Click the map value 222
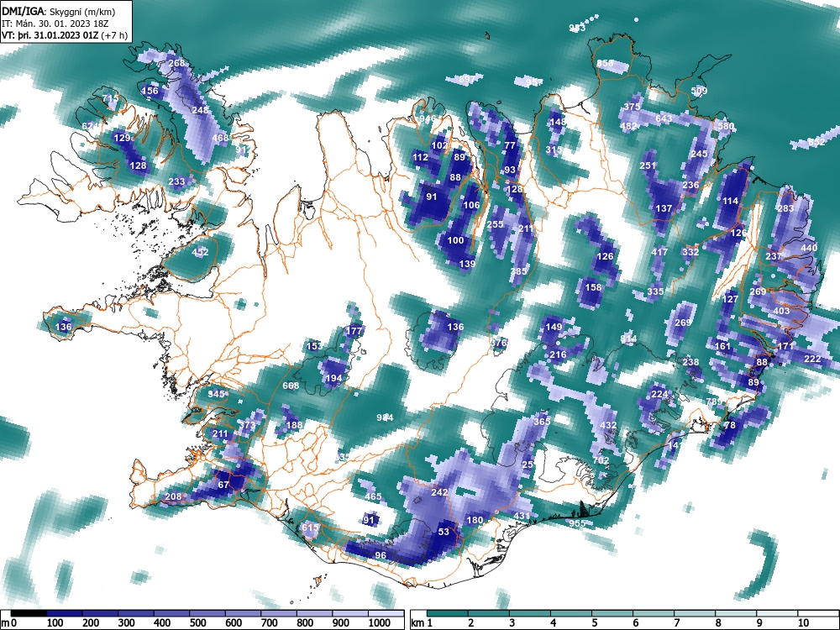This screenshot has height=630, width=840. (x=812, y=359)
